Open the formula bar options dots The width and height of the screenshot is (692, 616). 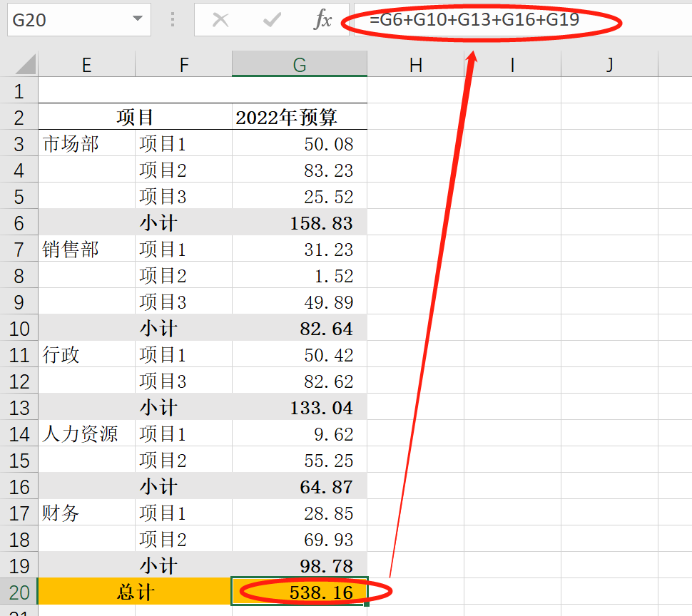pos(173,19)
